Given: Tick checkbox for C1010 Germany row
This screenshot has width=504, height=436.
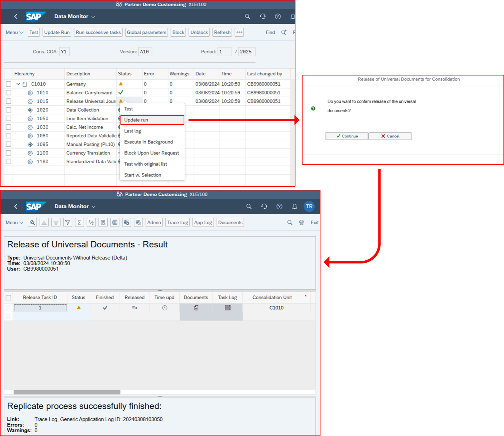Looking at the screenshot, I should pos(9,84).
